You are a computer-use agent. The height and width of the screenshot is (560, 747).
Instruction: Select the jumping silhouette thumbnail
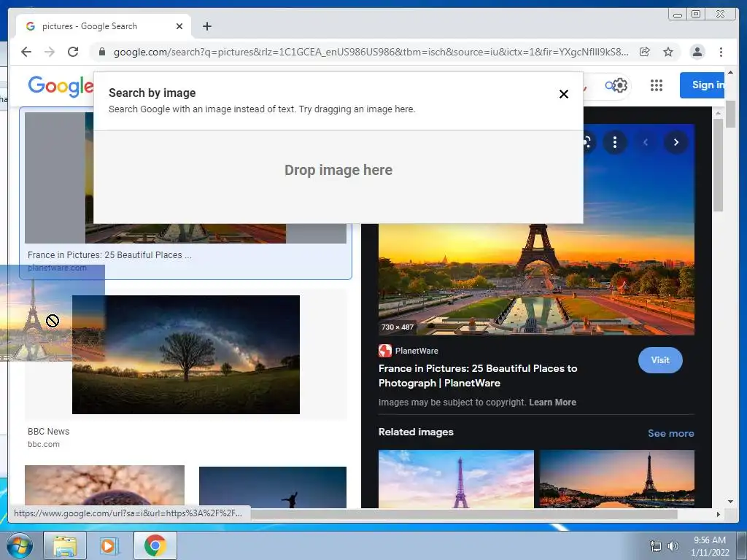tap(273, 487)
